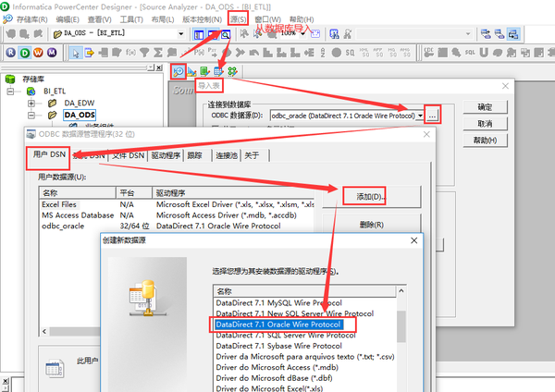
Task: Open the ODBC data source dropdown arrow
Action: pyautogui.click(x=420, y=116)
